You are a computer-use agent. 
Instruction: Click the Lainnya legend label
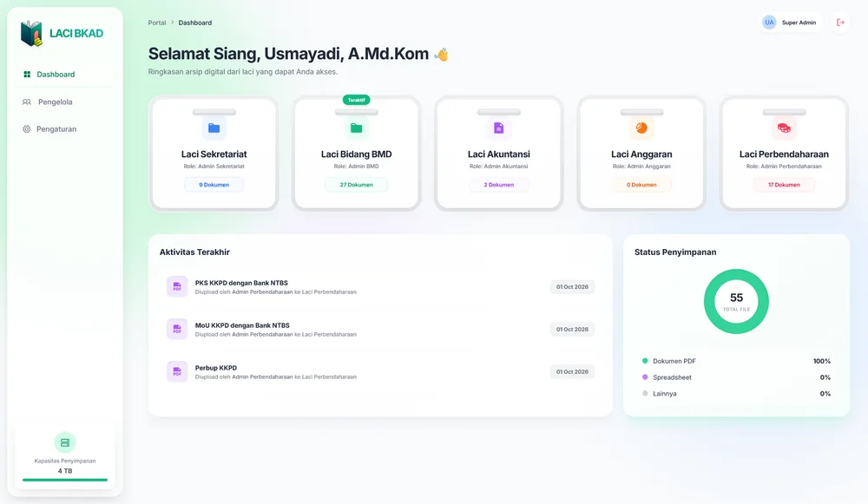664,394
